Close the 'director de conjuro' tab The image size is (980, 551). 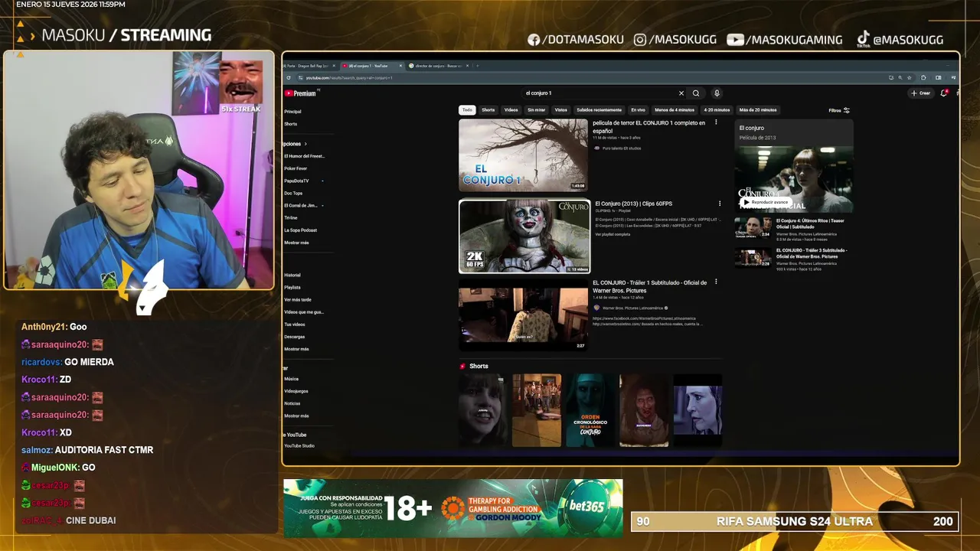tap(468, 66)
